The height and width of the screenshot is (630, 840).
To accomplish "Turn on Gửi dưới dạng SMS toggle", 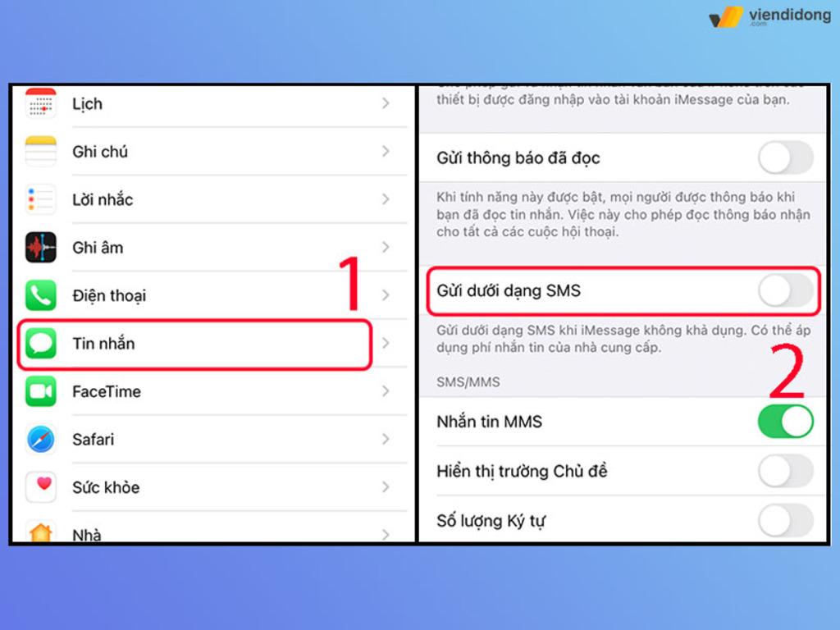I will [x=785, y=290].
